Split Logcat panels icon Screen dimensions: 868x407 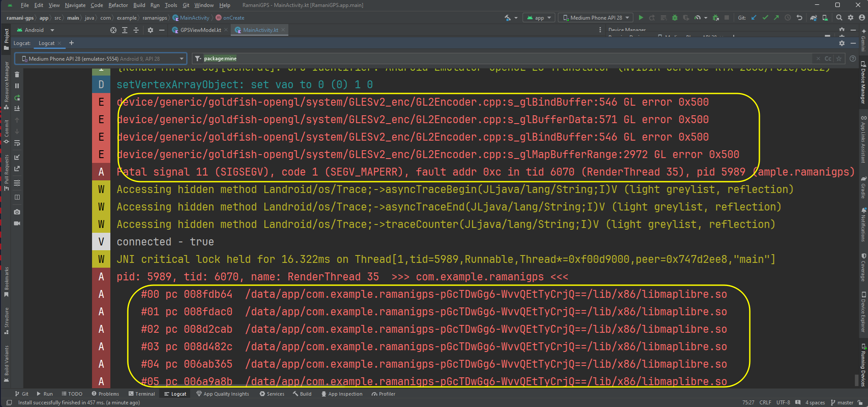17,197
